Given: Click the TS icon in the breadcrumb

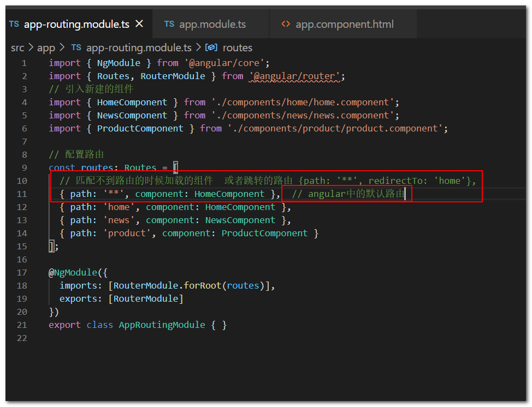Looking at the screenshot, I should 76,47.
